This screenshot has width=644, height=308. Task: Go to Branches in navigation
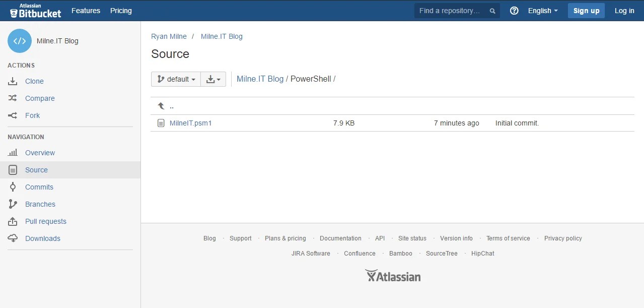pyautogui.click(x=40, y=204)
